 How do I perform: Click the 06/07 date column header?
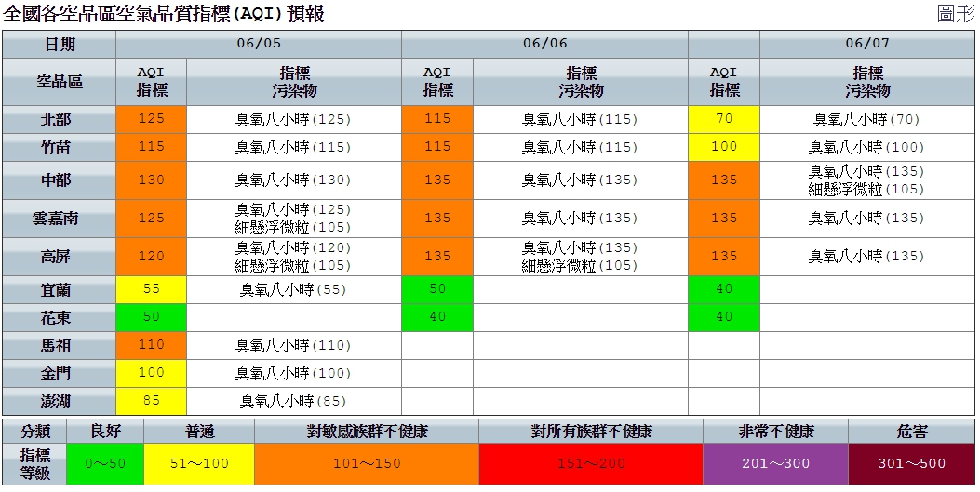click(x=867, y=44)
